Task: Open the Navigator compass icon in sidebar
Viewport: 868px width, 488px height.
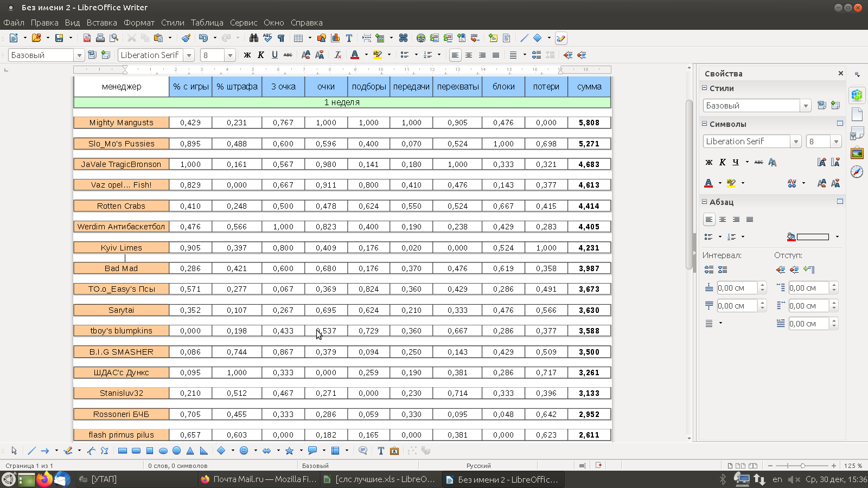Action: click(857, 172)
